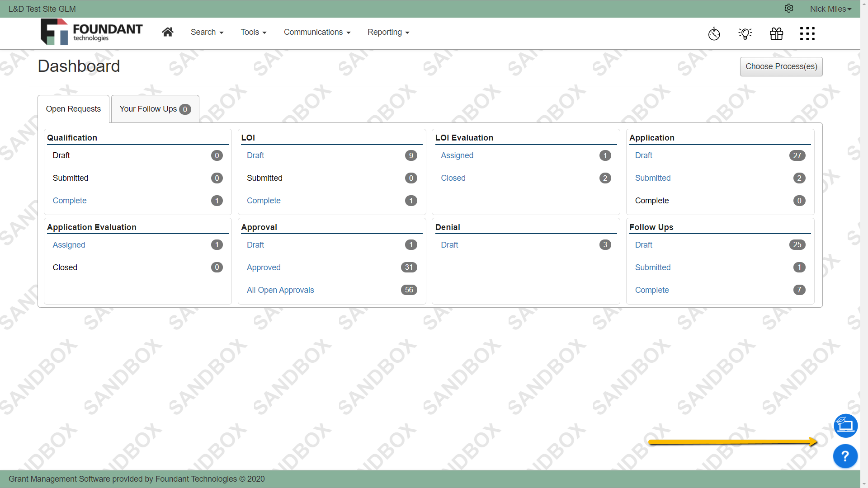
Task: Open Approval Draft requests
Action: (255, 245)
